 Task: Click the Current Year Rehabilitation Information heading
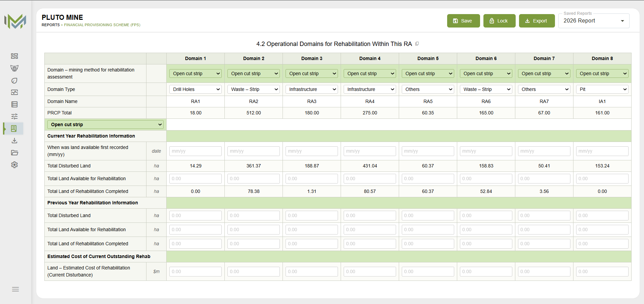pyautogui.click(x=91, y=136)
